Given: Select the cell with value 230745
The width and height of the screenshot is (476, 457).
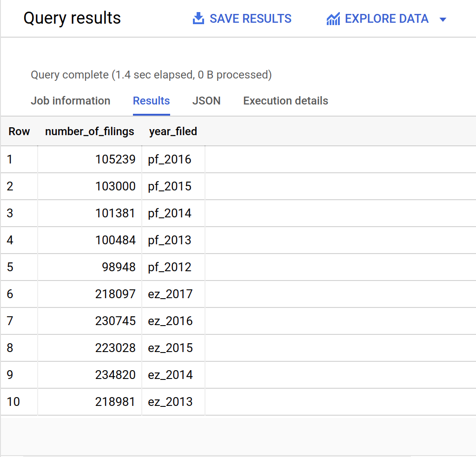Looking at the screenshot, I should click(90, 321).
